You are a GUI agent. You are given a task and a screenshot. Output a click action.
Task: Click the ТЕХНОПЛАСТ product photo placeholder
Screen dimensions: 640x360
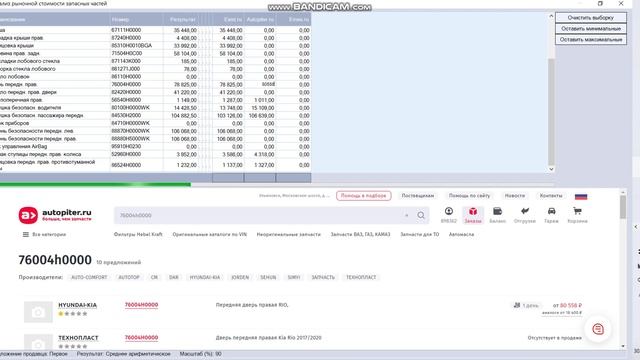click(38, 341)
